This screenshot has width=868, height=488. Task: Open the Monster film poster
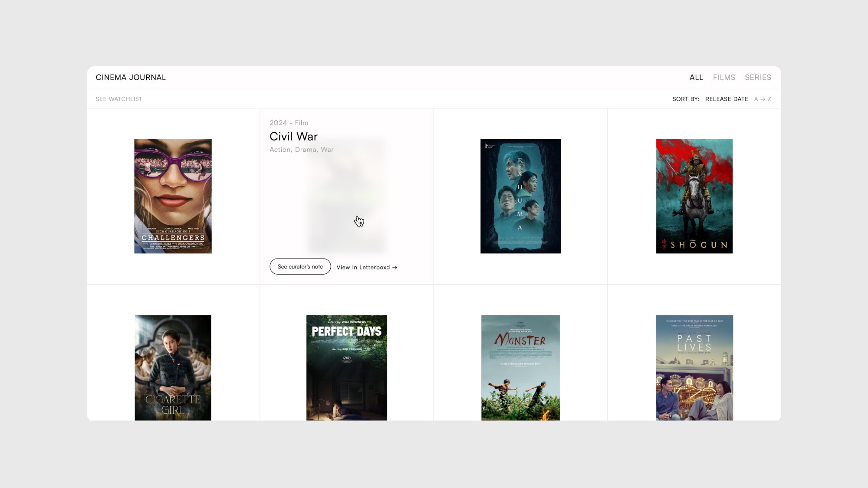520,367
